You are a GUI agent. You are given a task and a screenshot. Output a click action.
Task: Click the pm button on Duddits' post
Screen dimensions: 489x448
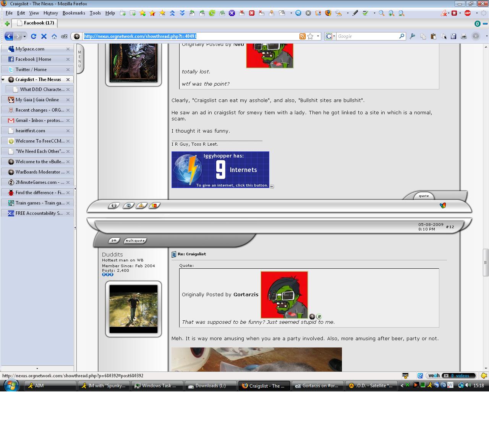114,240
